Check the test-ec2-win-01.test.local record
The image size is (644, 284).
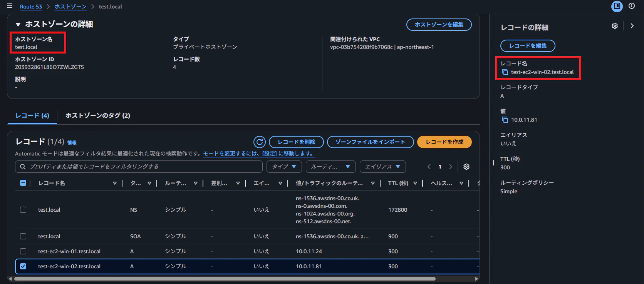pyautogui.click(x=23, y=251)
